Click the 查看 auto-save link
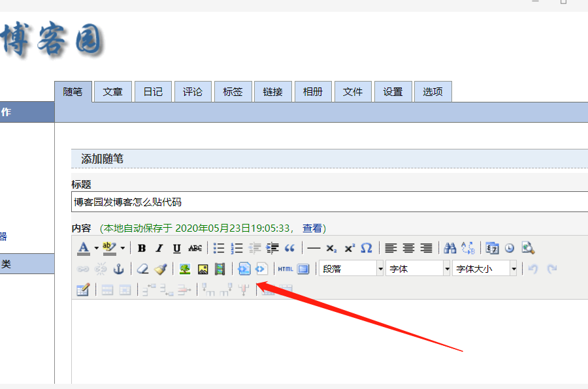This screenshot has height=389, width=588. coord(312,228)
